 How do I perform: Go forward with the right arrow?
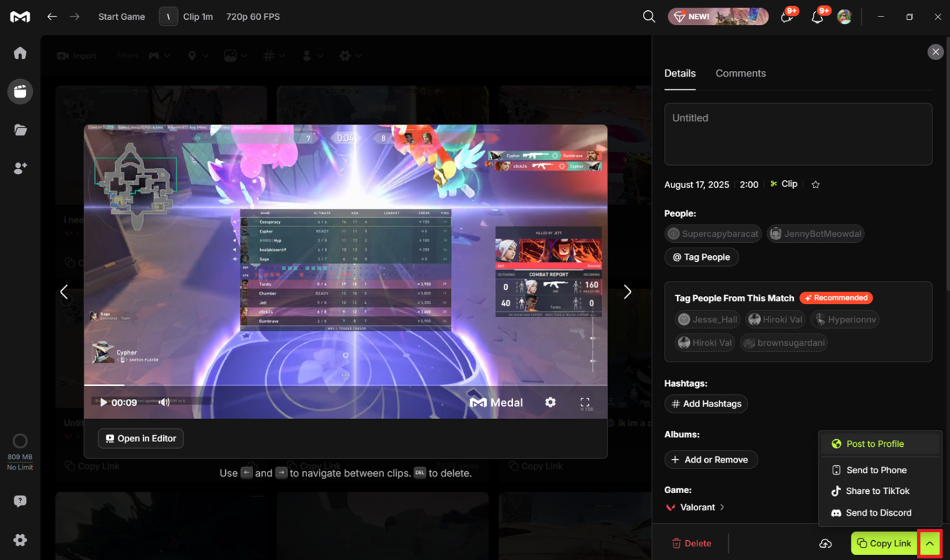74,16
